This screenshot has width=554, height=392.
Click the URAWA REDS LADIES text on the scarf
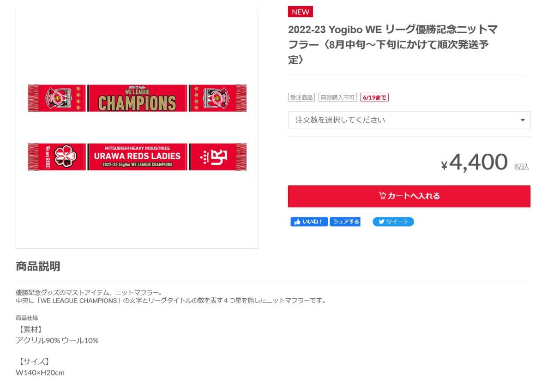[137, 156]
